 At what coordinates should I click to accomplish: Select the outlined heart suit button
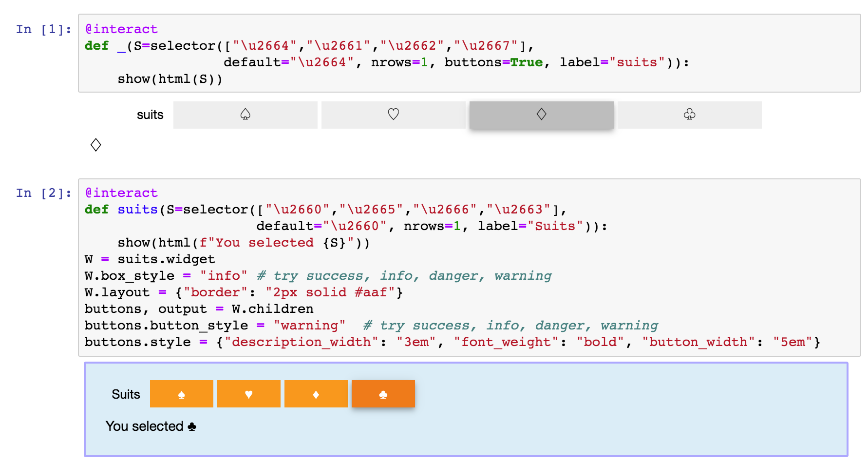click(x=393, y=115)
